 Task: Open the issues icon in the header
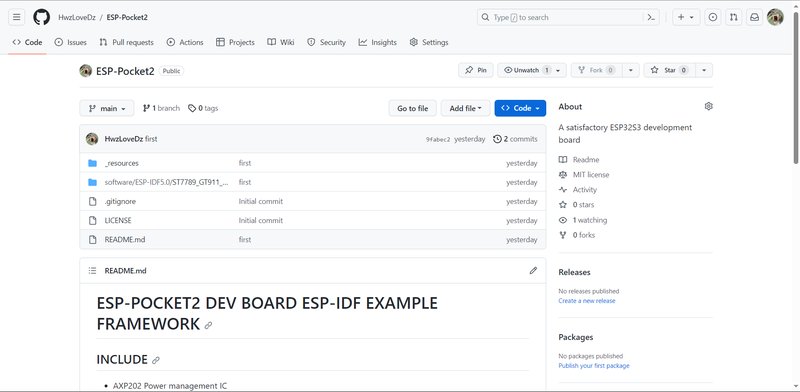[713, 17]
